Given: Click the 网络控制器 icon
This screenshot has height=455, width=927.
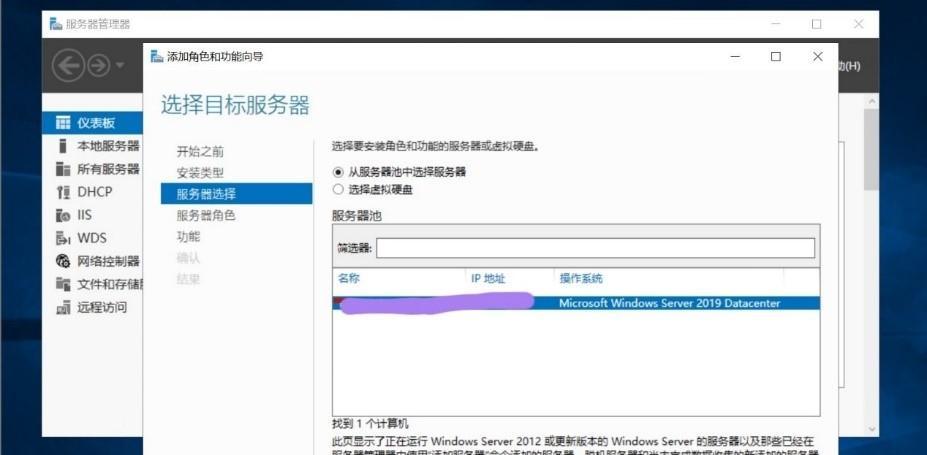Looking at the screenshot, I should click(x=63, y=261).
